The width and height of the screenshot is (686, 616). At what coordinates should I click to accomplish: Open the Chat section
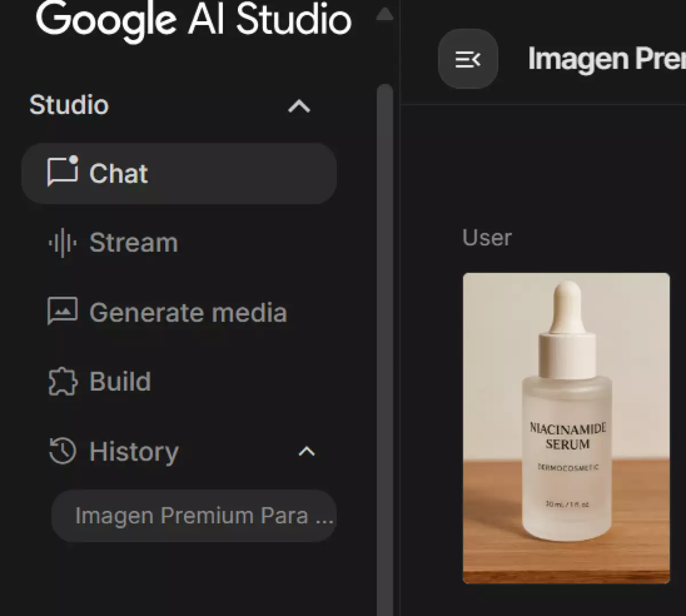tap(179, 173)
